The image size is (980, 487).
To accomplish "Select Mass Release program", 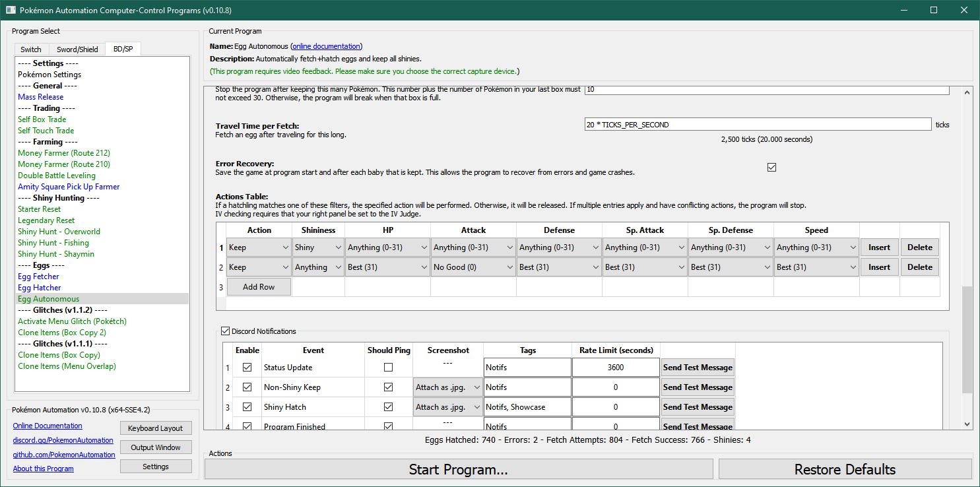I will 41,97.
